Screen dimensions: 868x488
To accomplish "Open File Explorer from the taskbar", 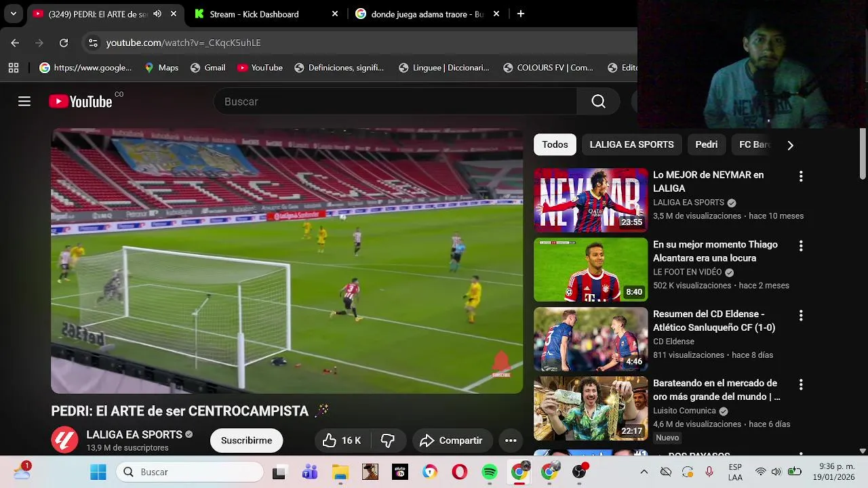I will (340, 472).
